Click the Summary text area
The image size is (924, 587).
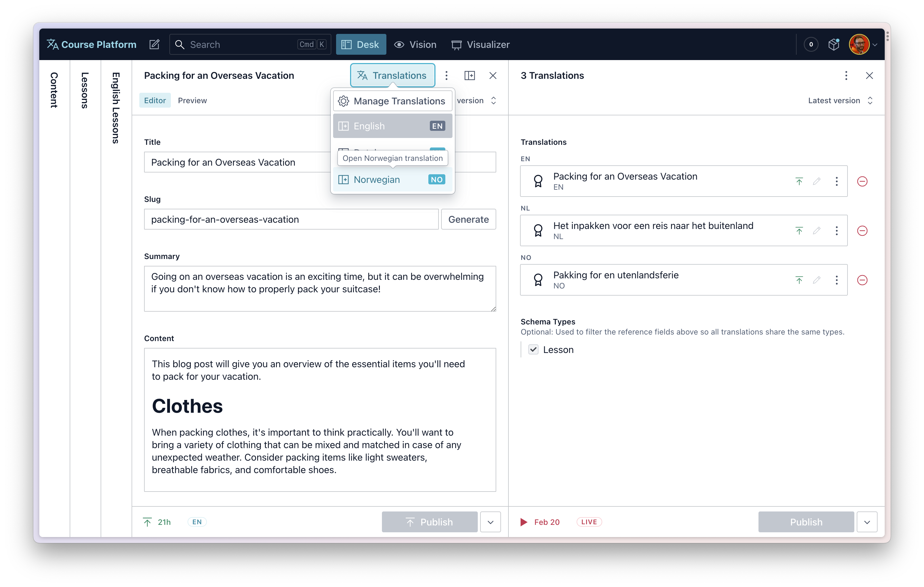[319, 288]
